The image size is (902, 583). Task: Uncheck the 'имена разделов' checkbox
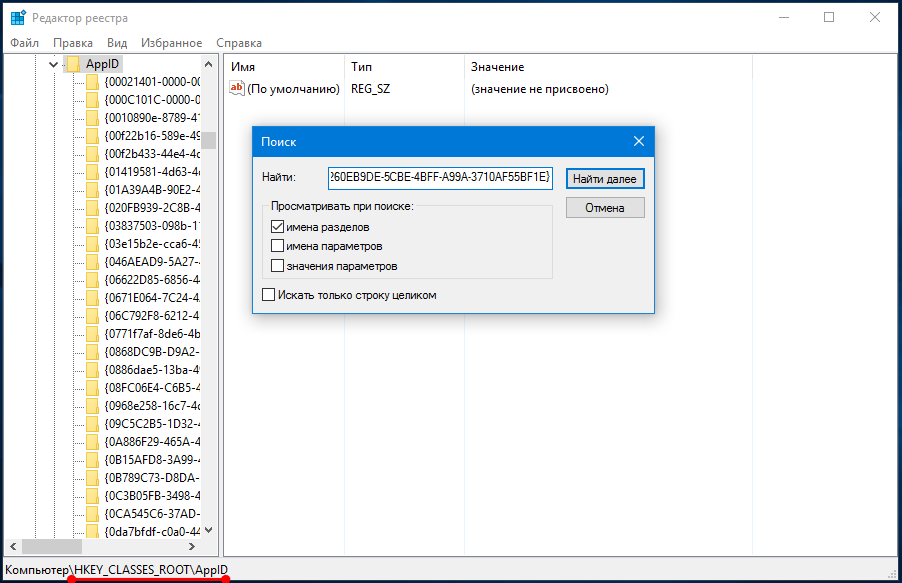click(278, 227)
